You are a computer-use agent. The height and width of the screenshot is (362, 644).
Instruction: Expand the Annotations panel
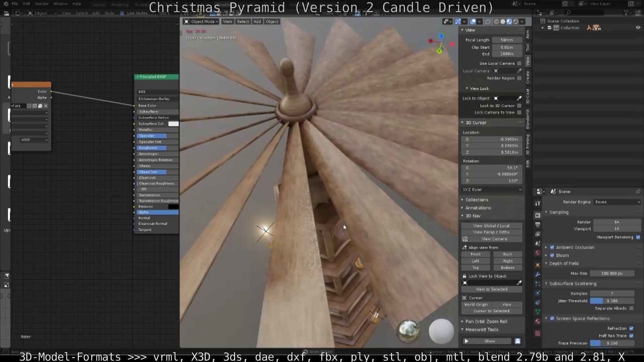pyautogui.click(x=462, y=208)
